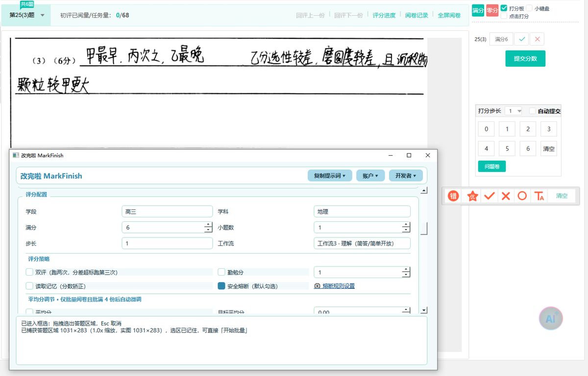Close the MarkFinish window

click(x=428, y=155)
